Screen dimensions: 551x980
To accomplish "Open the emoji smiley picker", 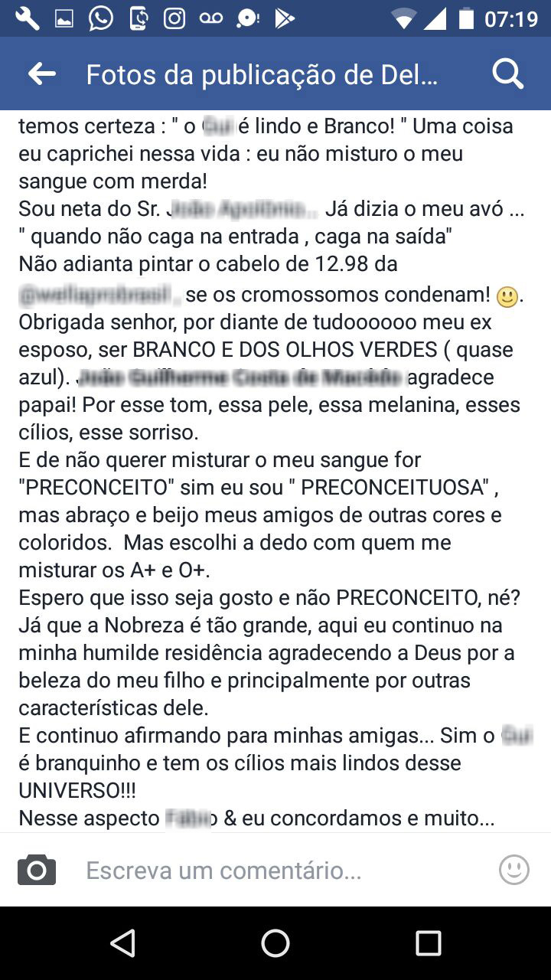I will 514,870.
